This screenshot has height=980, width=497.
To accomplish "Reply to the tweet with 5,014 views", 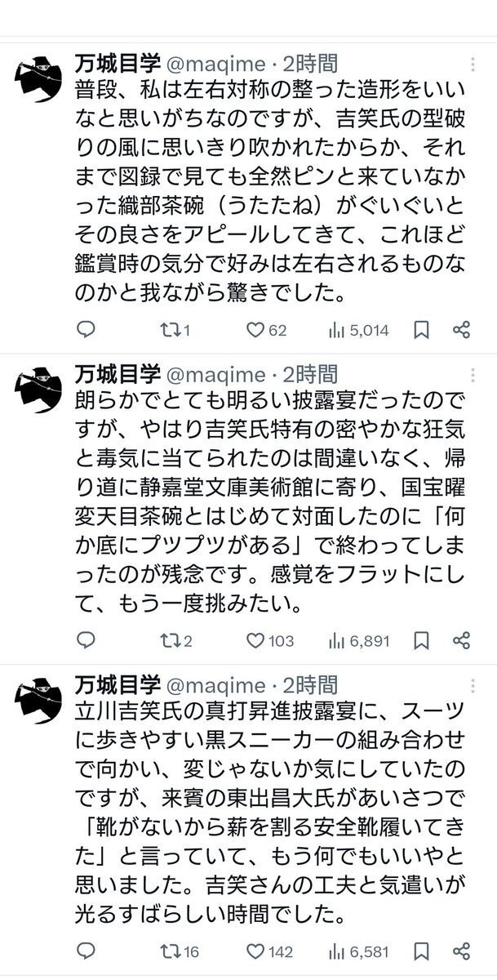I will [x=87, y=330].
